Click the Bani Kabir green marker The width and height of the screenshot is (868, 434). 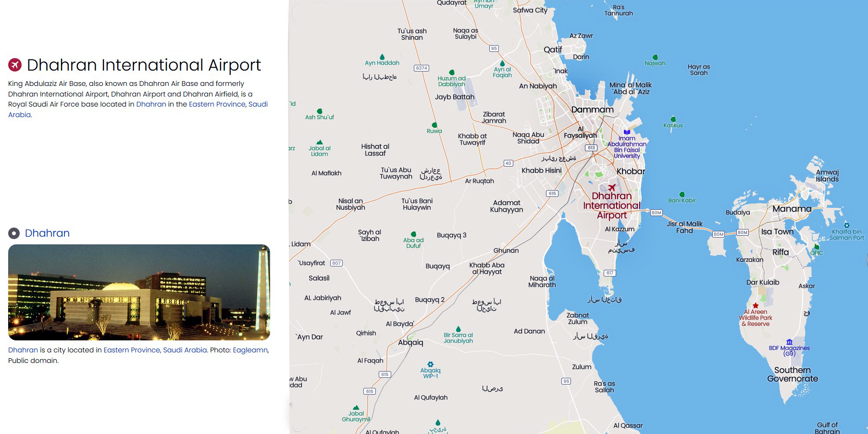[x=682, y=194]
